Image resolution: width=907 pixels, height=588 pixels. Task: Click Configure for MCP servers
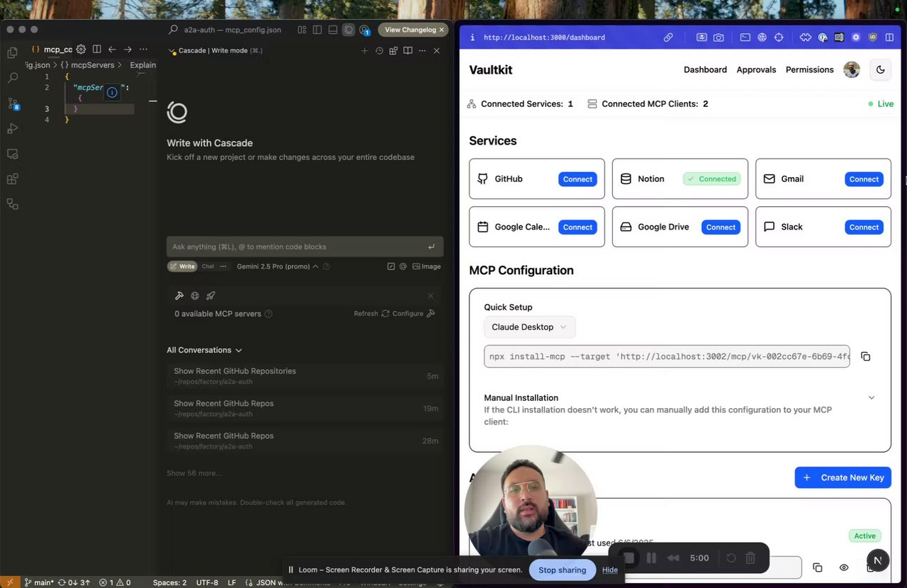[414, 313]
